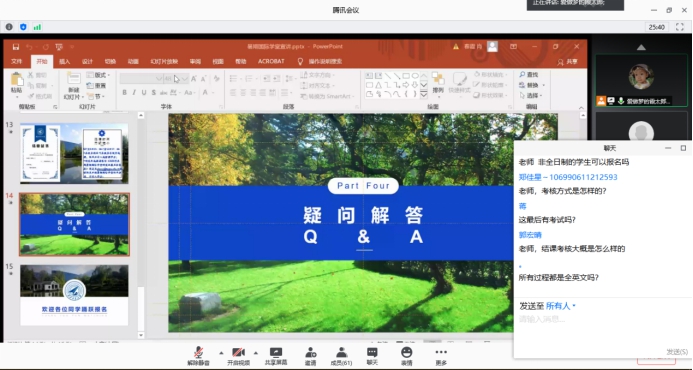Collapse participant video strip arrow
The width and height of the screenshot is (693, 370).
tap(641, 47)
